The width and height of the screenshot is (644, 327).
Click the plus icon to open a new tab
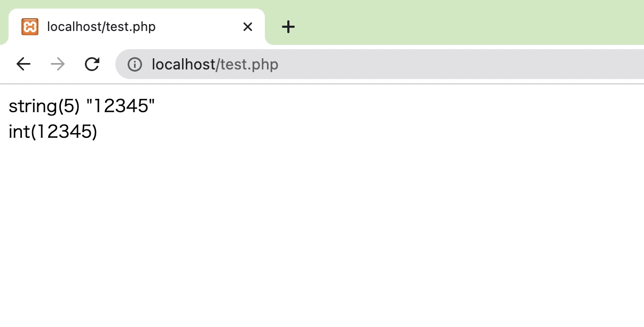coord(288,27)
